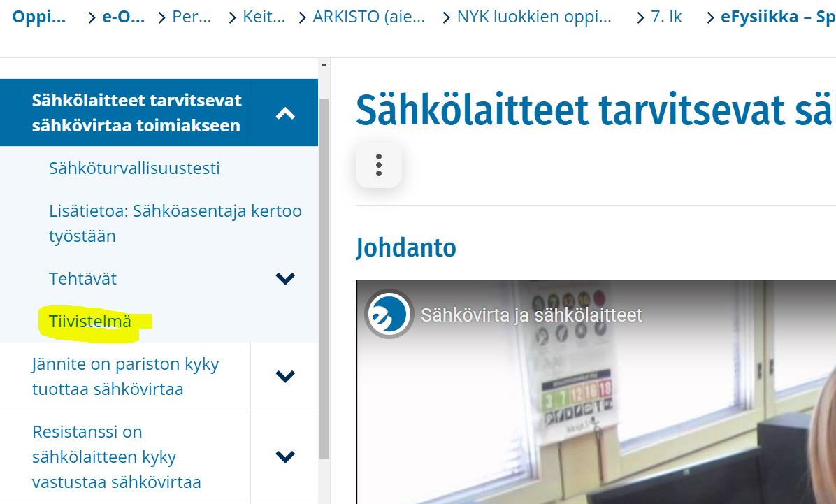Image resolution: width=836 pixels, height=504 pixels.
Task: Open the three-dot page options menu
Action: point(379,165)
